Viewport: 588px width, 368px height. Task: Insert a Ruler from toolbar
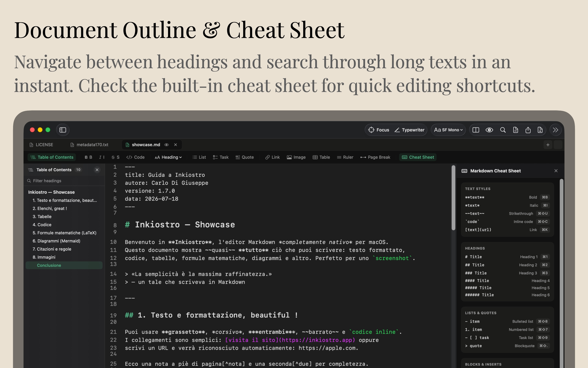[x=345, y=157]
